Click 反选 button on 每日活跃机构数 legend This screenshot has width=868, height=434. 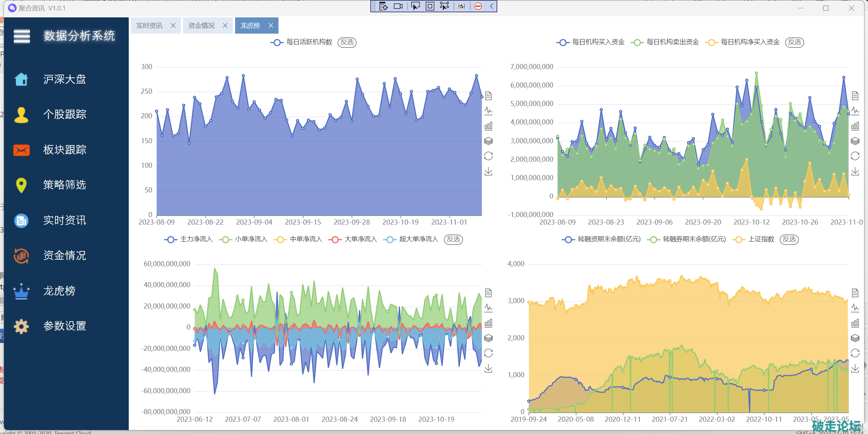click(x=347, y=42)
